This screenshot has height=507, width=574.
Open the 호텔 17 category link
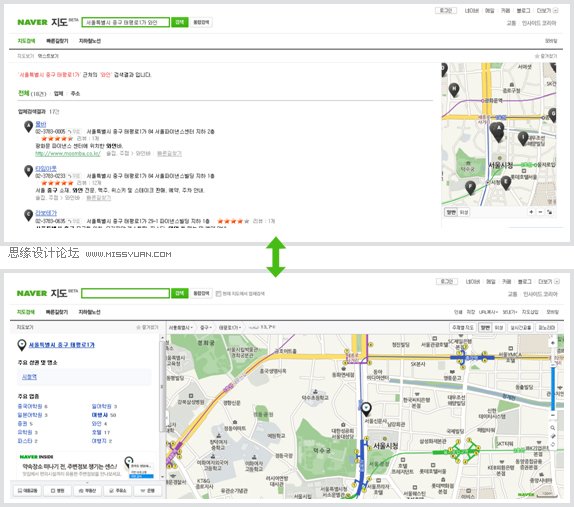[101, 432]
